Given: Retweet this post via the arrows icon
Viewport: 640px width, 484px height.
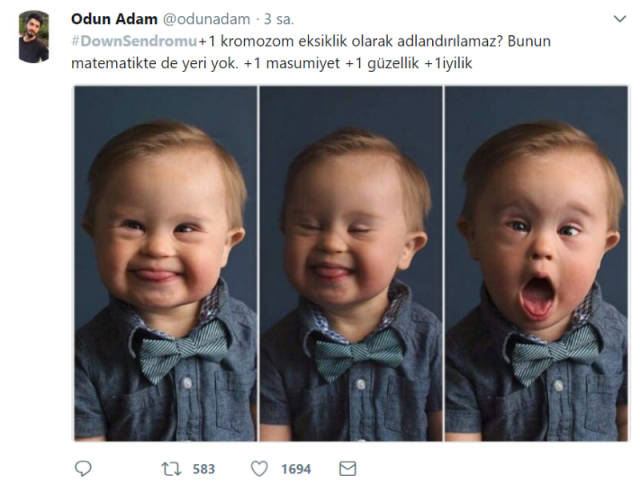Looking at the screenshot, I should (171, 469).
